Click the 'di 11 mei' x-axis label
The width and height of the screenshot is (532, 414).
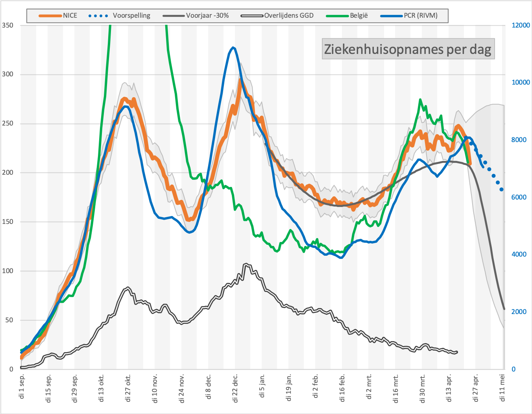coord(502,387)
